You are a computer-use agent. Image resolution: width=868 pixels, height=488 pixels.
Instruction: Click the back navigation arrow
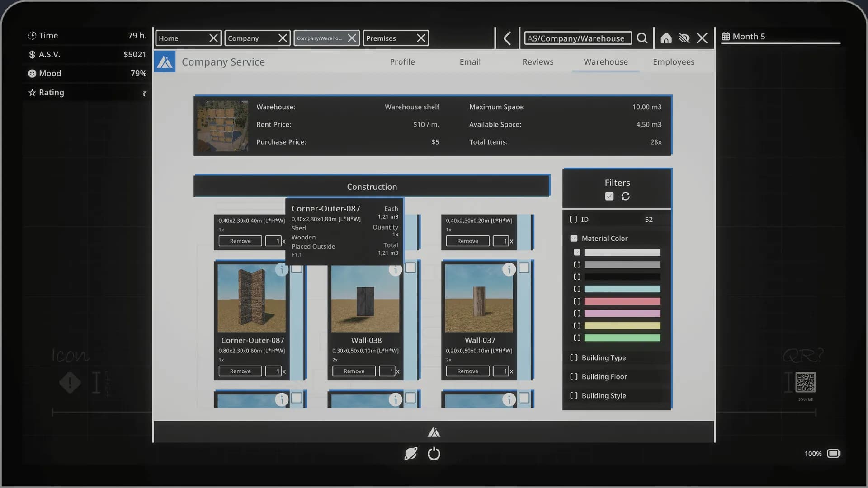point(506,38)
